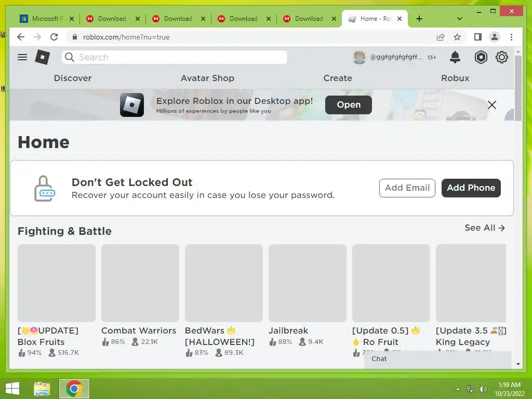Viewport: 532px width, 399px height.
Task: Open the Create page
Action: click(338, 78)
